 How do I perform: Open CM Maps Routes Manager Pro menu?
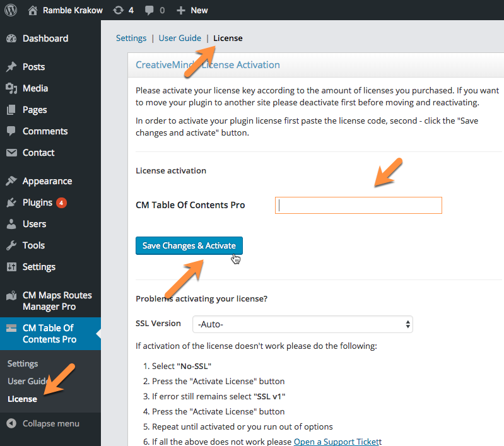(57, 301)
